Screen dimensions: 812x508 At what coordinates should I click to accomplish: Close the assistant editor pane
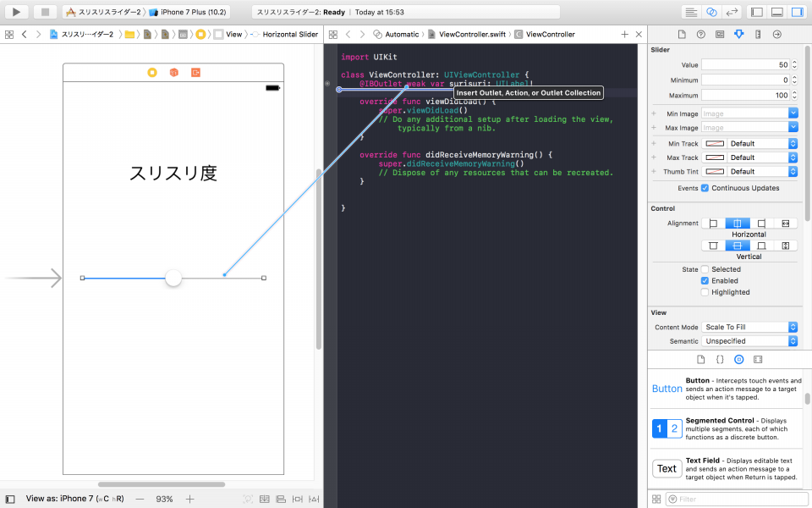pyautogui.click(x=639, y=34)
